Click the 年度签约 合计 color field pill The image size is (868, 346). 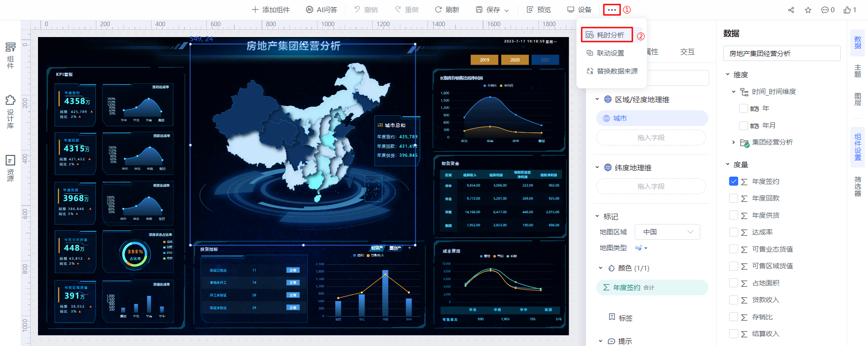tap(652, 287)
